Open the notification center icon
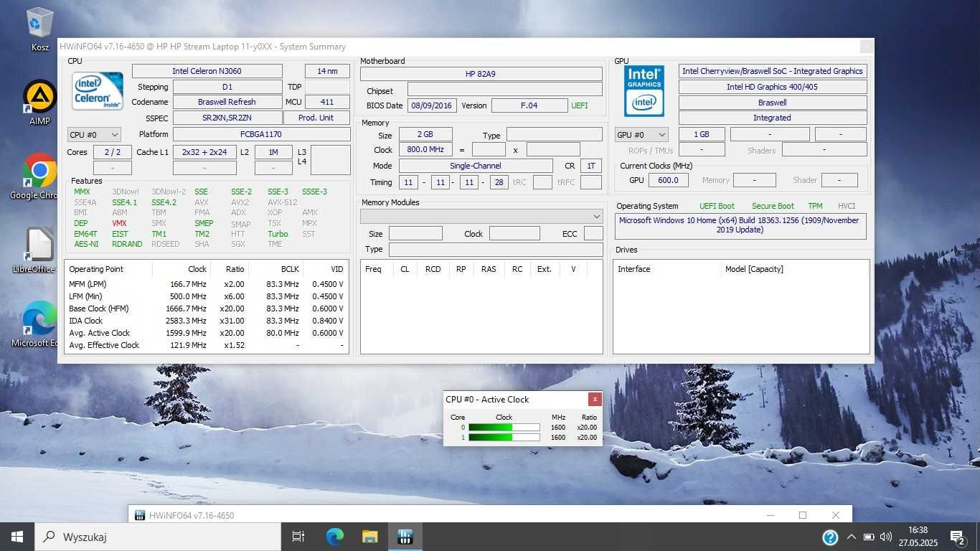Screen dimensions: 980x551 (x=958, y=537)
